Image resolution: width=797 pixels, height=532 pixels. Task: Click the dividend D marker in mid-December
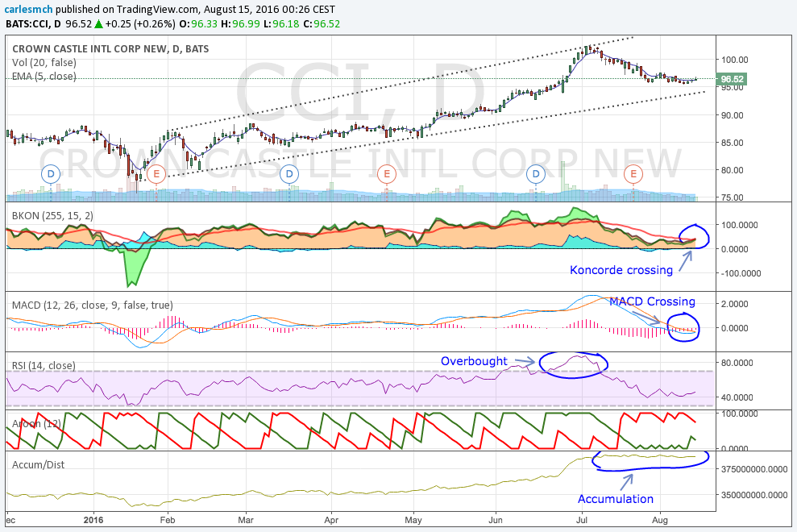(x=51, y=174)
